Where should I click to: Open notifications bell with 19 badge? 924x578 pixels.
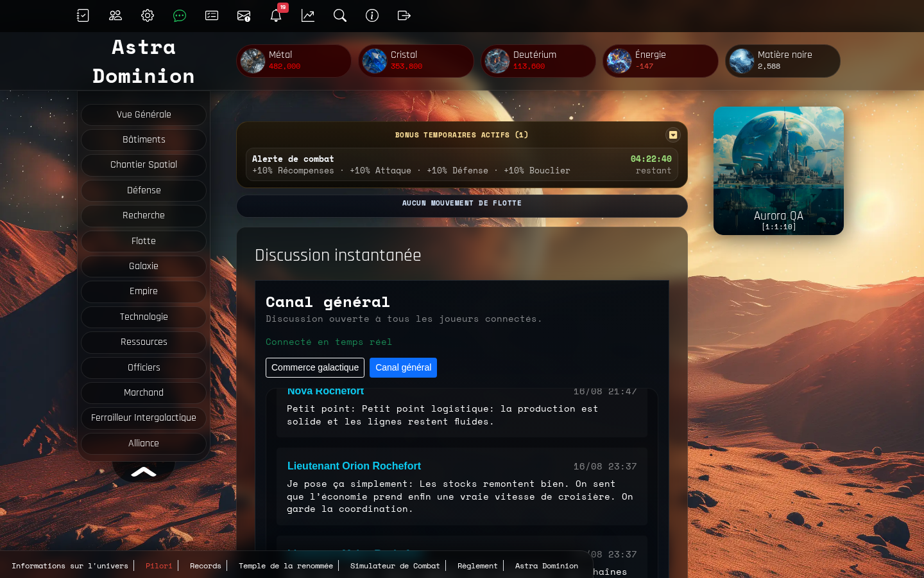click(276, 15)
